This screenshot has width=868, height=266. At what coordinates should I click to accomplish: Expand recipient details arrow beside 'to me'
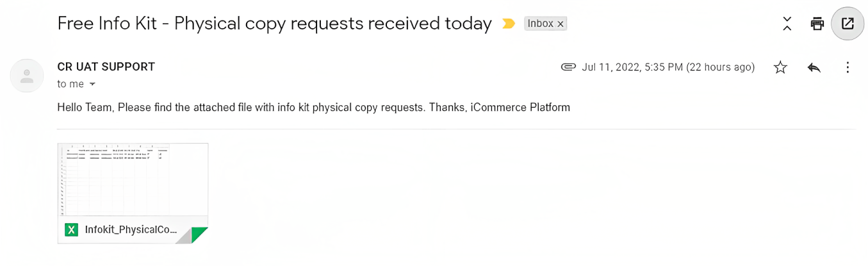click(92, 84)
